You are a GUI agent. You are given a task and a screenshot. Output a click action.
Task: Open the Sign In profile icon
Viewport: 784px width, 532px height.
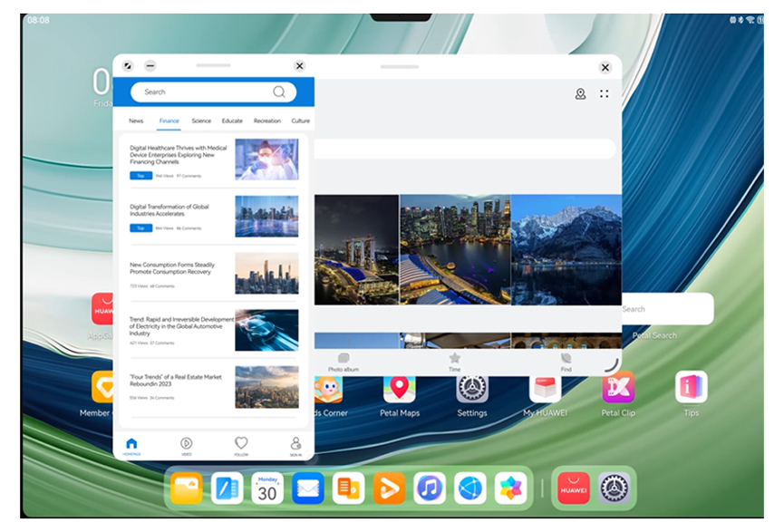(295, 445)
